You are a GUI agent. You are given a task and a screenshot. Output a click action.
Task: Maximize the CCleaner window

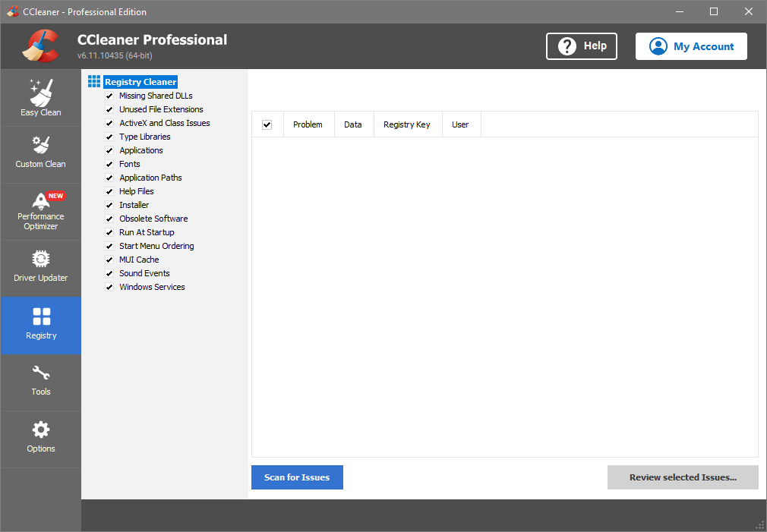click(x=714, y=11)
